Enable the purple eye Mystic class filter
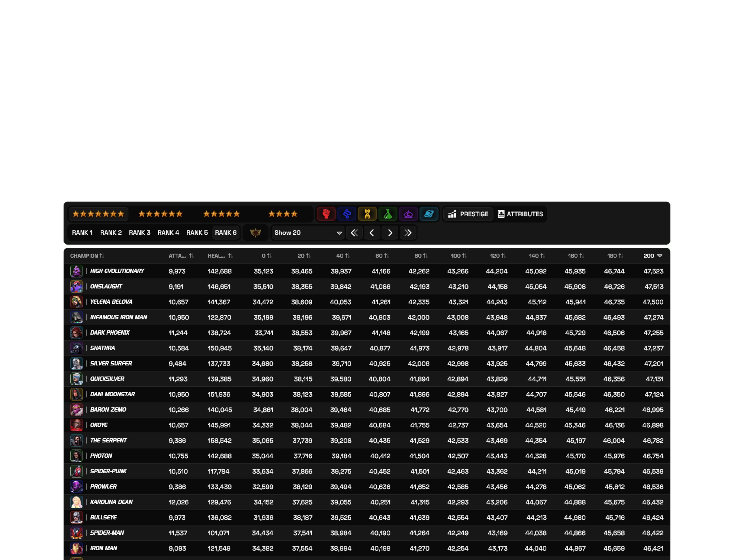The height and width of the screenshot is (560, 734). click(x=408, y=214)
